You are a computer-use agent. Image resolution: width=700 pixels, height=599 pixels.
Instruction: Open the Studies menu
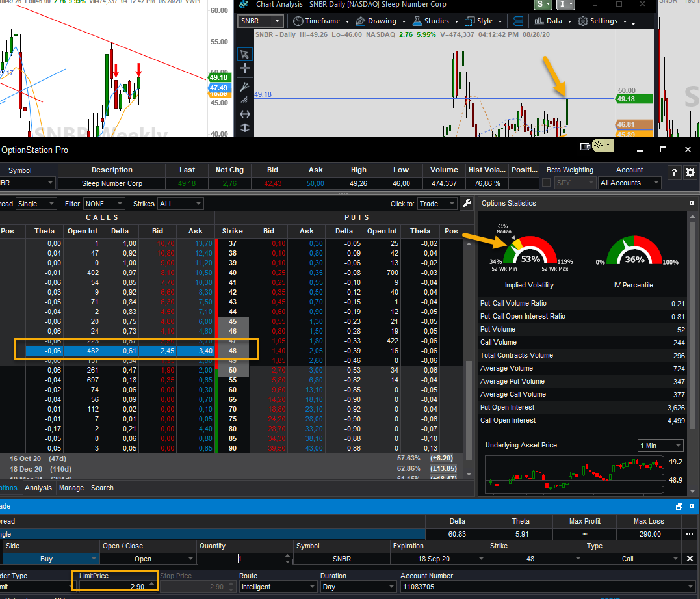tap(435, 21)
